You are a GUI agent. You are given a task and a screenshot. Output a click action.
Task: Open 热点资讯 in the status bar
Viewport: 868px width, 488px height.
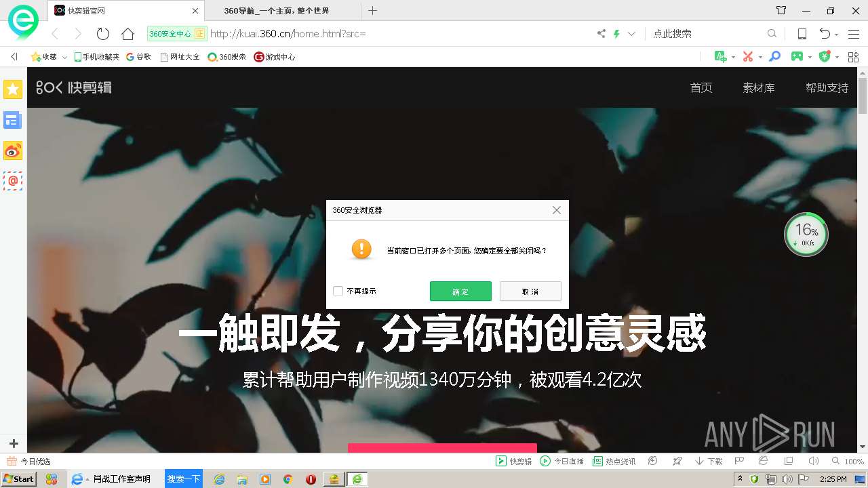coord(614,461)
